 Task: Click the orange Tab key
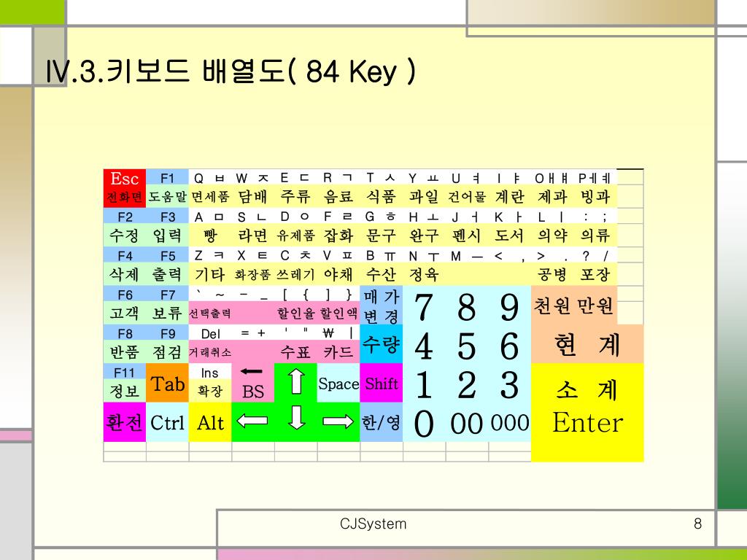click(x=167, y=384)
